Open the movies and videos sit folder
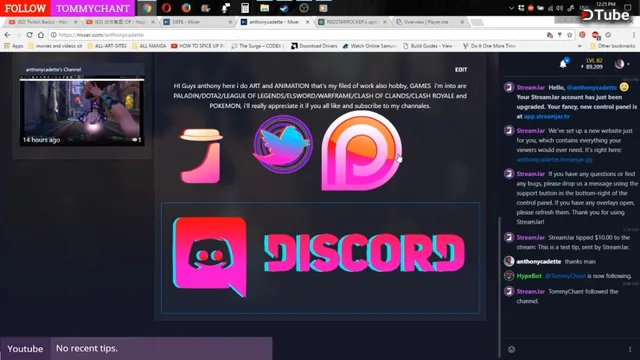 pos(55,46)
